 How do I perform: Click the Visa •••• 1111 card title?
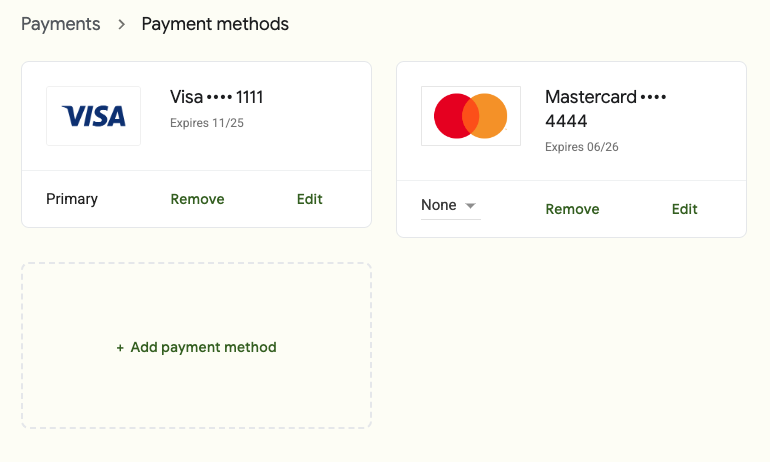(216, 97)
